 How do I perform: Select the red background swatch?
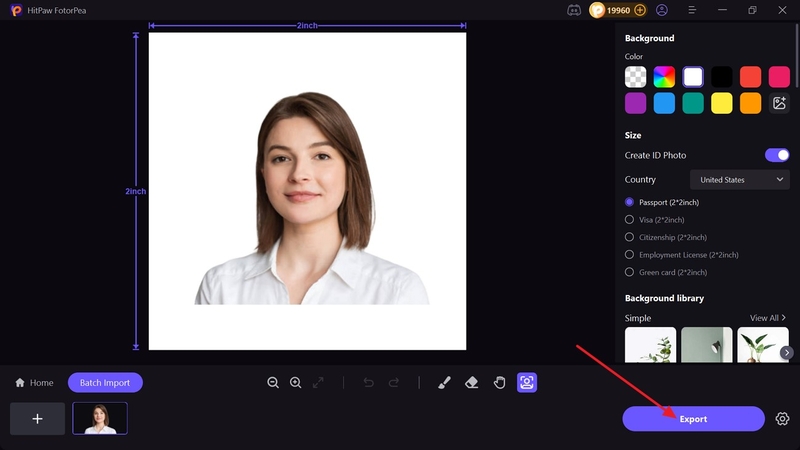[x=751, y=77]
